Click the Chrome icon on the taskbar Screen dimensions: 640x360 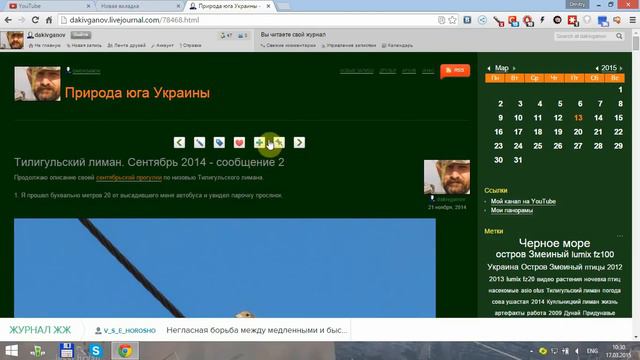[125, 351]
